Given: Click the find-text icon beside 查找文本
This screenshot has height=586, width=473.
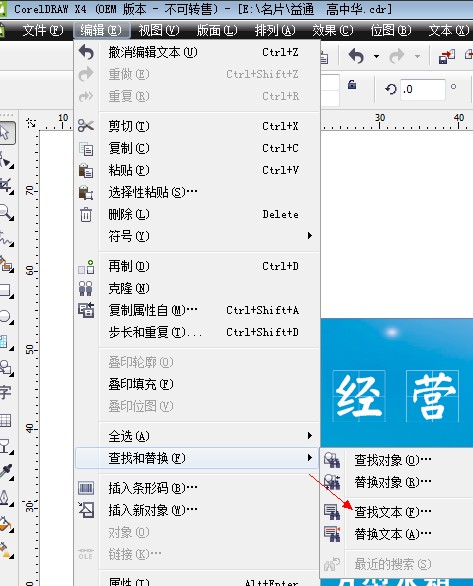Looking at the screenshot, I should [x=332, y=512].
